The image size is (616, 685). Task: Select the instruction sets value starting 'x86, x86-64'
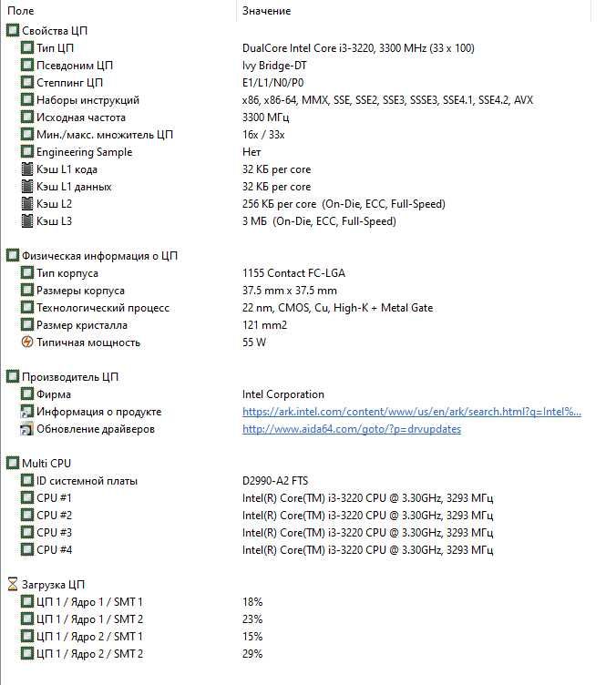[387, 100]
